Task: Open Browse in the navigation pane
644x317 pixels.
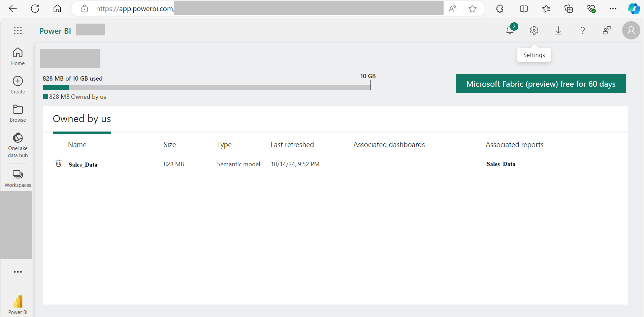Action: (x=18, y=113)
